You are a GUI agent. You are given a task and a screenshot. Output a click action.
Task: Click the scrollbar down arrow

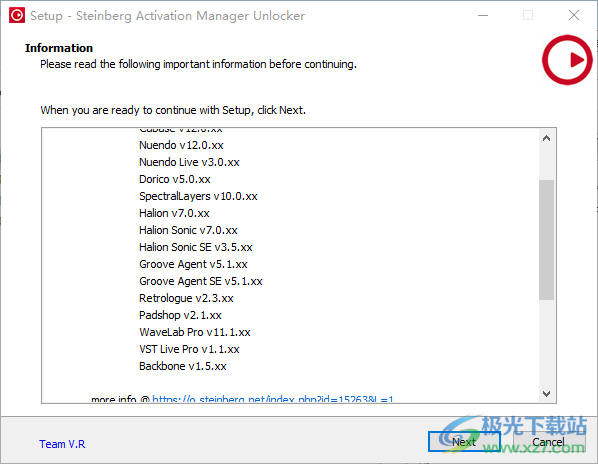tap(546, 393)
